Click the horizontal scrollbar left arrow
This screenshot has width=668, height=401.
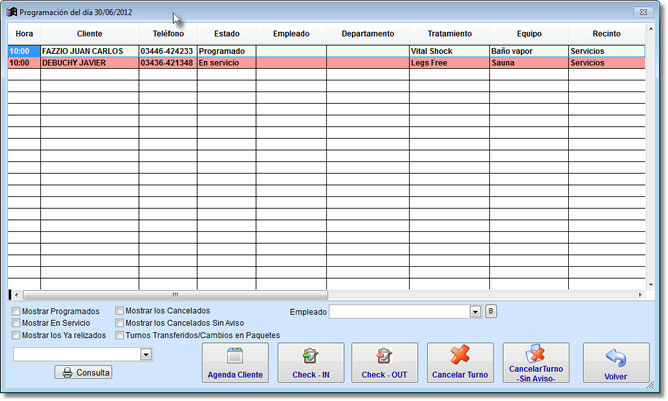coord(16,294)
